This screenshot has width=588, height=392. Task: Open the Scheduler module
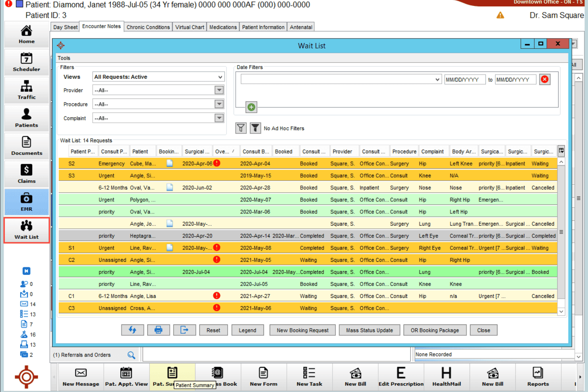(x=27, y=62)
